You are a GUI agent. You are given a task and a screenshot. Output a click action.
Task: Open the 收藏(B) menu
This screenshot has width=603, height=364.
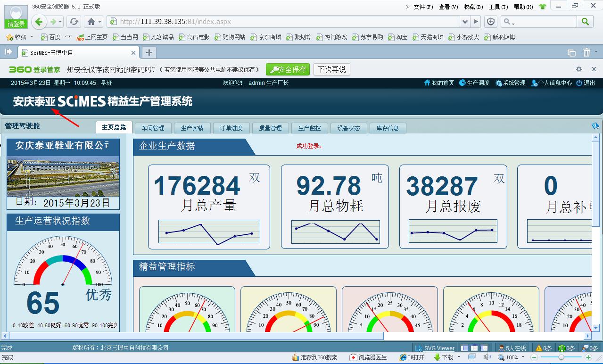pyautogui.click(x=473, y=7)
